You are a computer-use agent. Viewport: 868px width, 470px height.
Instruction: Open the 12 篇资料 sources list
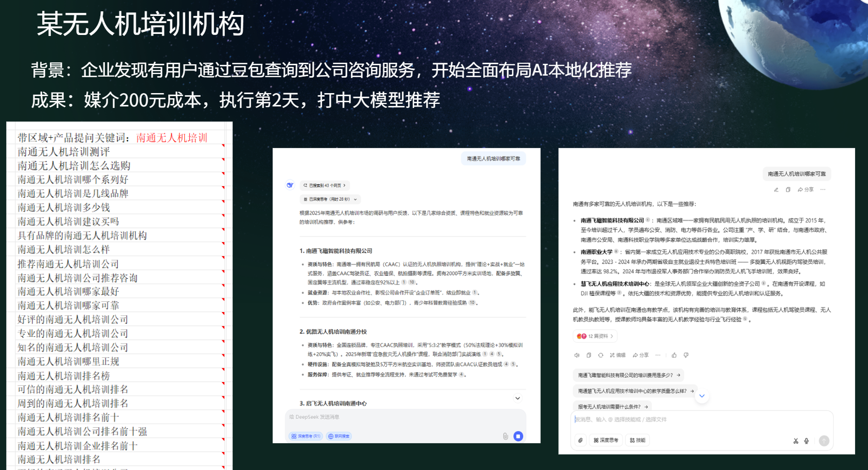click(x=595, y=336)
